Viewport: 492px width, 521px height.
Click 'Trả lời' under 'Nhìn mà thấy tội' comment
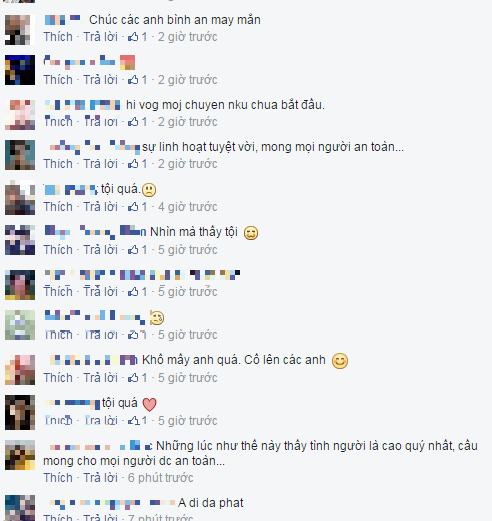(100, 250)
